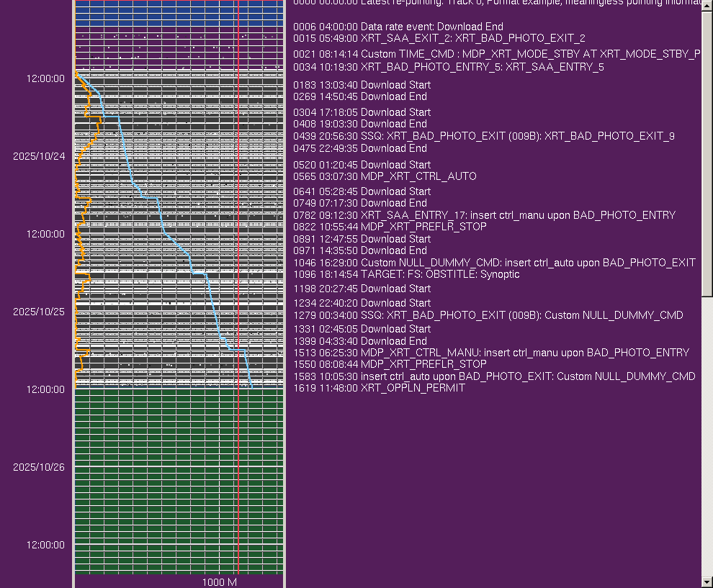This screenshot has height=588, width=713.
Task: Click the scrollbar down arrow at bottom right
Action: (x=707, y=581)
